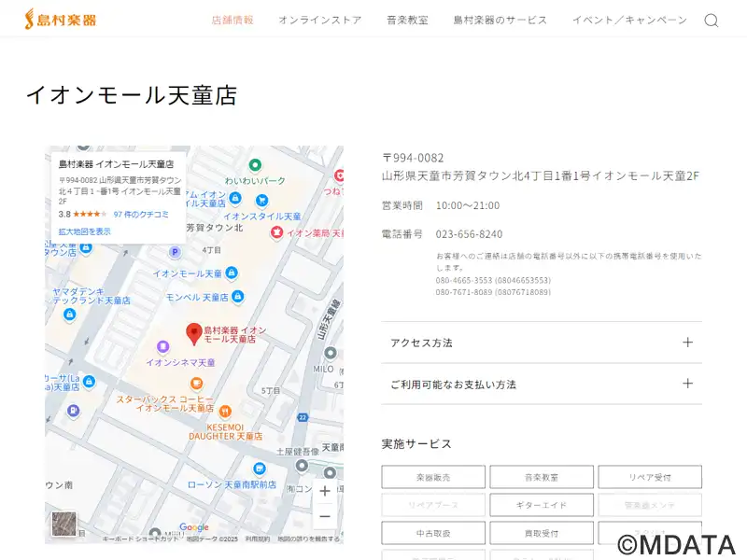747x560 pixels.
Task: Select the parking P pin on map
Action: tap(175, 252)
